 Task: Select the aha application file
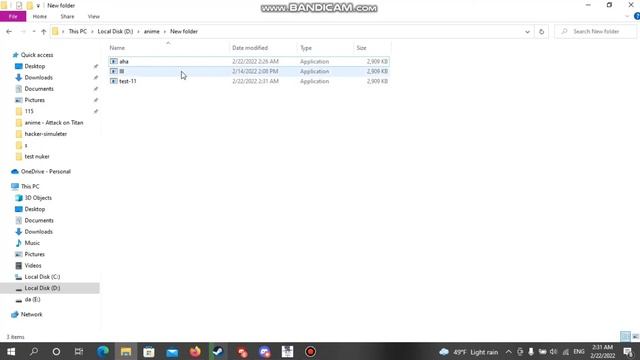[x=249, y=61]
